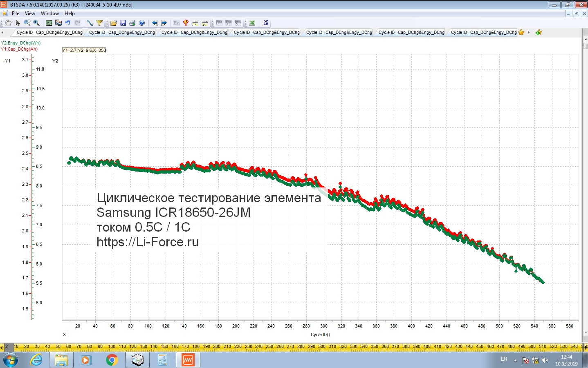588x368 pixels.
Task: Save data using the floppy disk icon
Action: pyautogui.click(x=123, y=23)
